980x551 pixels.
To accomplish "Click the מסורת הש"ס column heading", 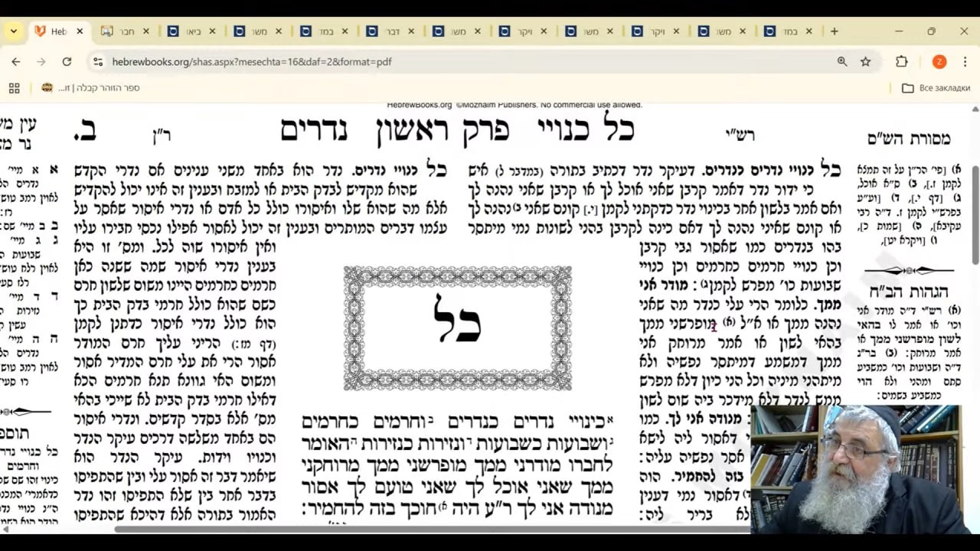I will [909, 139].
